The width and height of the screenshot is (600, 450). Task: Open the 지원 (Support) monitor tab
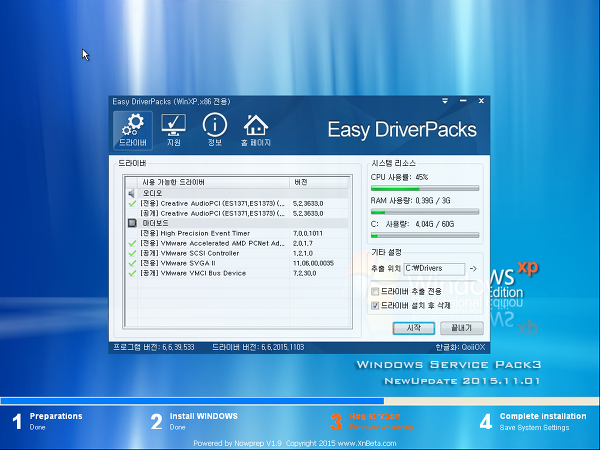click(x=174, y=130)
